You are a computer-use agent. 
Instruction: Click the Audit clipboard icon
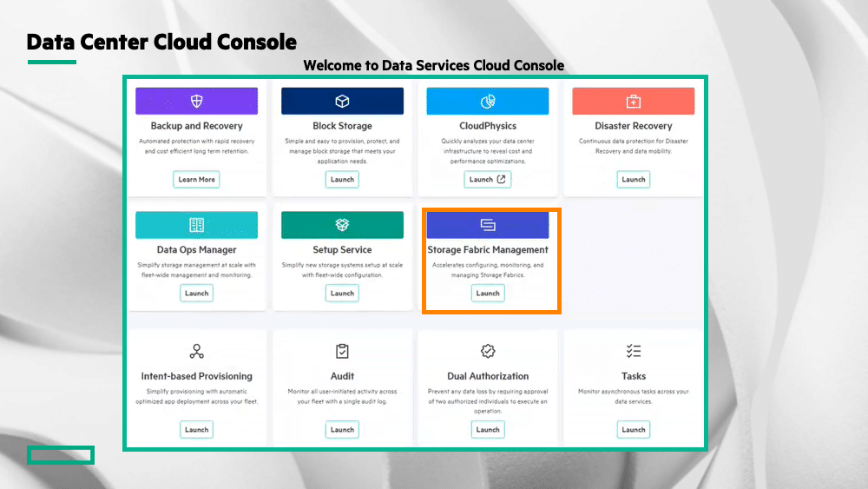click(x=342, y=351)
